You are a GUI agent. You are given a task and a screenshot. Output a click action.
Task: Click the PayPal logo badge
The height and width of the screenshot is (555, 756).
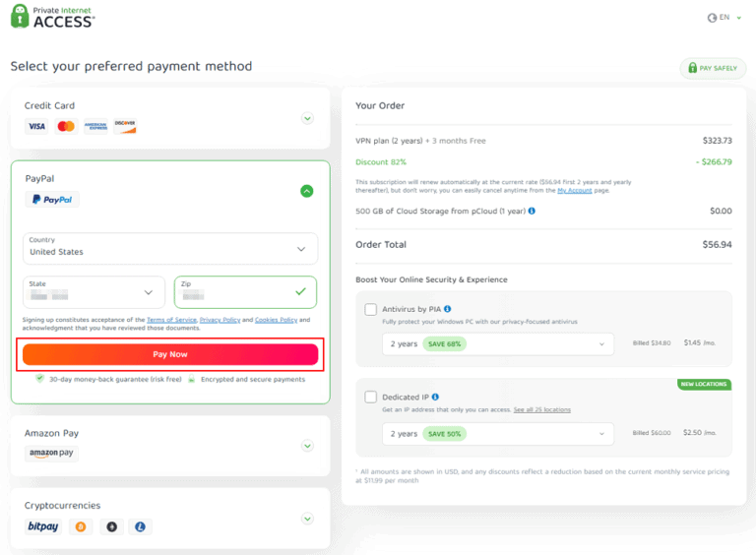(52, 200)
